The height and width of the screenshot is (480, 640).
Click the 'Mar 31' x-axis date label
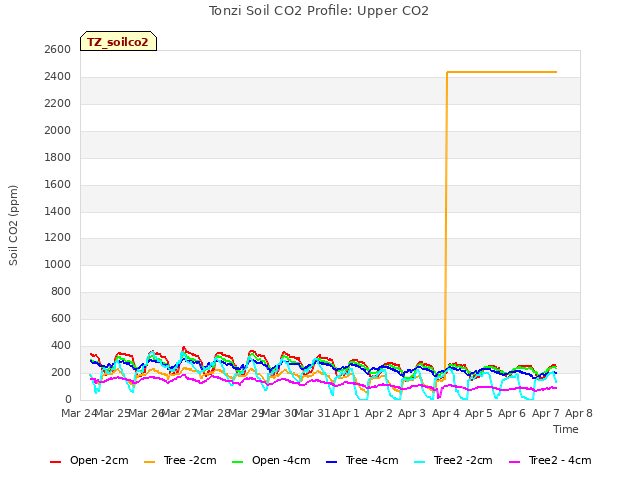coord(312,413)
